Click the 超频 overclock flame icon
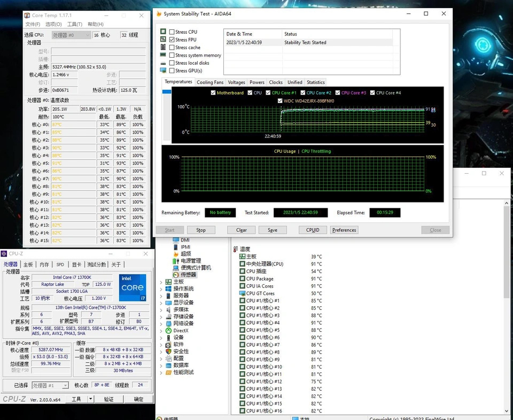513x420 pixels. click(176, 254)
